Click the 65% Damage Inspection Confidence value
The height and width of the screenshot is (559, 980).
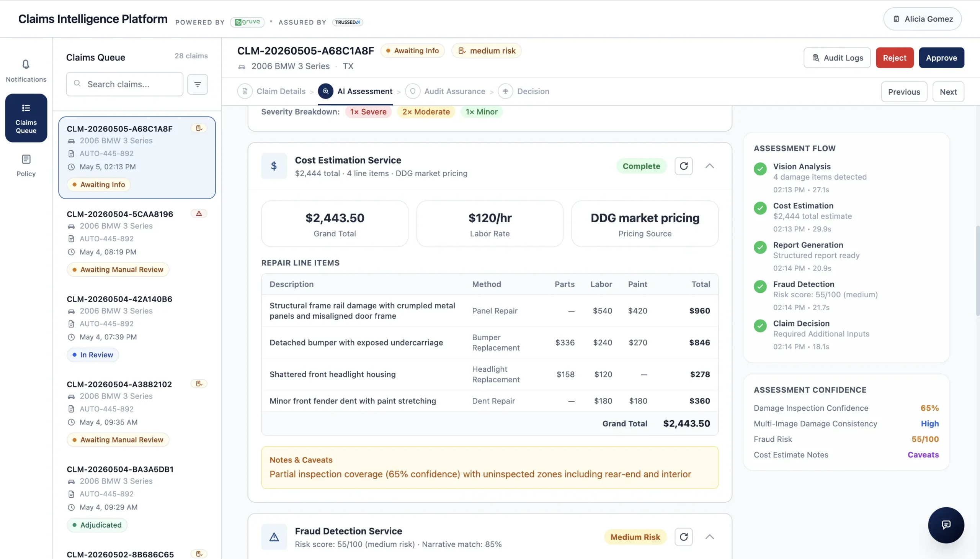[929, 408]
